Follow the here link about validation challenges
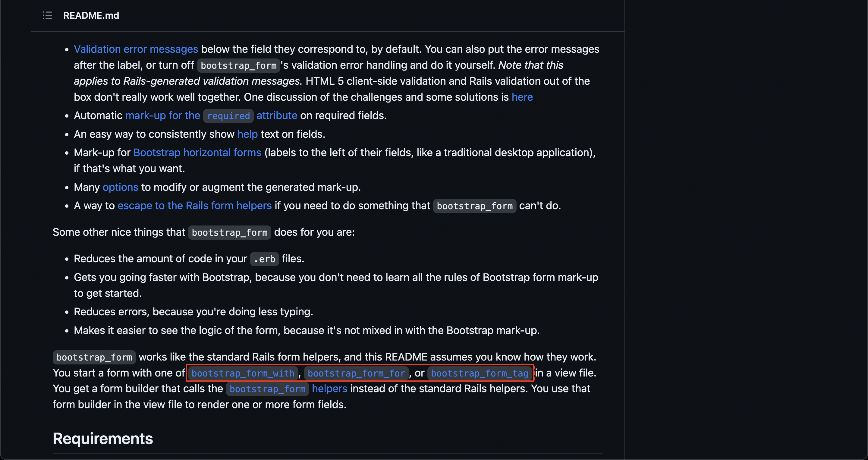The image size is (868, 460). coord(522,97)
